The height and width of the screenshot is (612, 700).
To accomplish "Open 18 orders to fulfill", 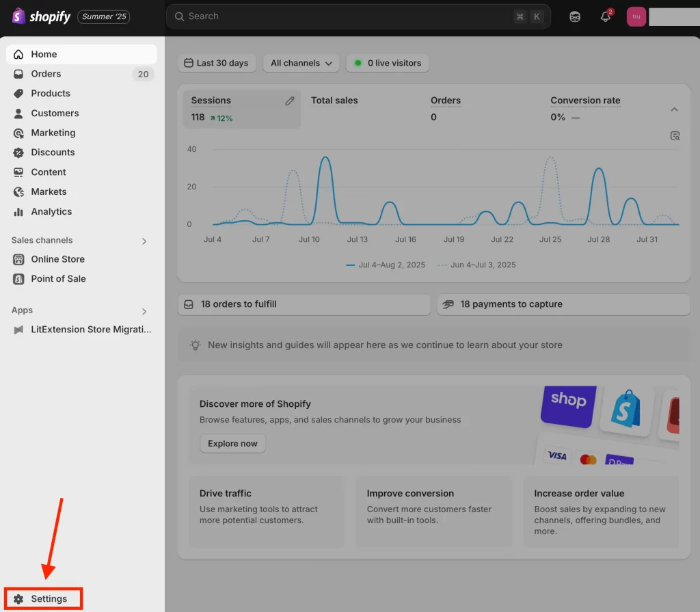I will pos(304,304).
